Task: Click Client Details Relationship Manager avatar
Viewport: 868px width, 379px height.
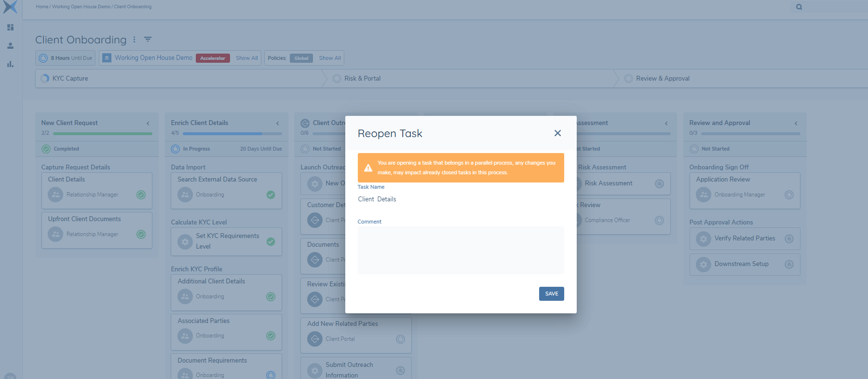Action: (55, 195)
